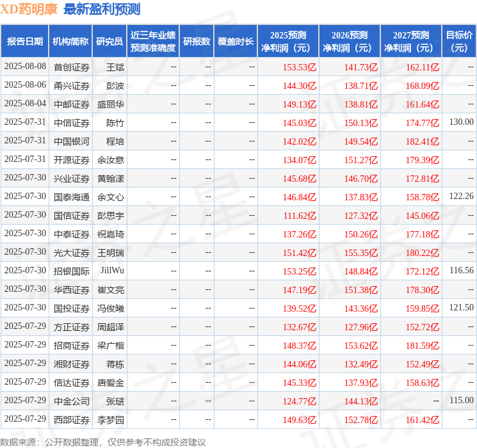Click the 报告日期 column header
Image resolution: width=477 pixels, height=448 pixels.
click(24, 42)
